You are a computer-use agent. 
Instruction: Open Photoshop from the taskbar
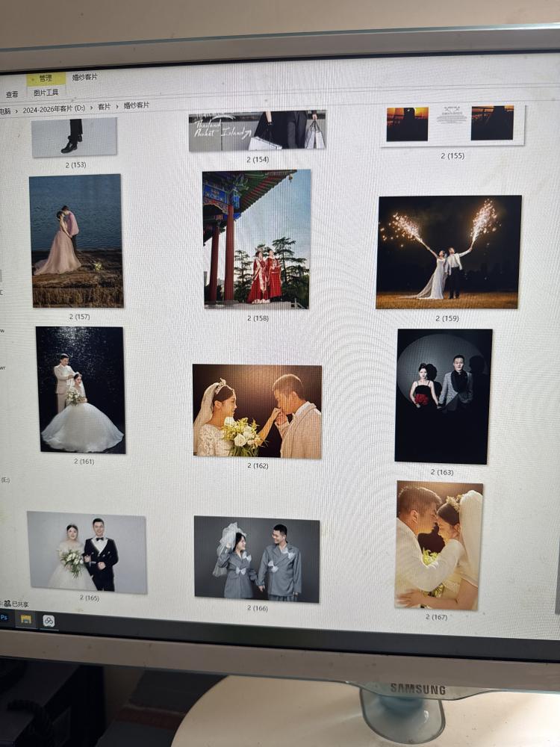(x=4, y=618)
